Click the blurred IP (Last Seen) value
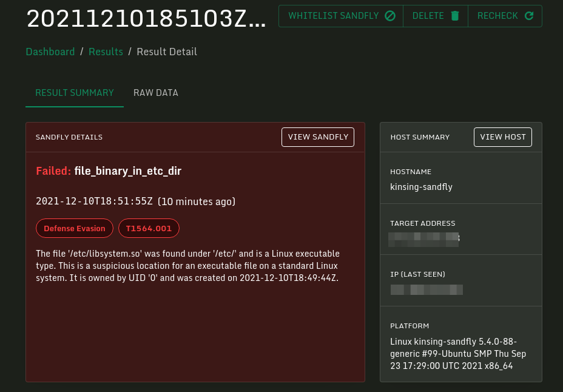 click(426, 289)
